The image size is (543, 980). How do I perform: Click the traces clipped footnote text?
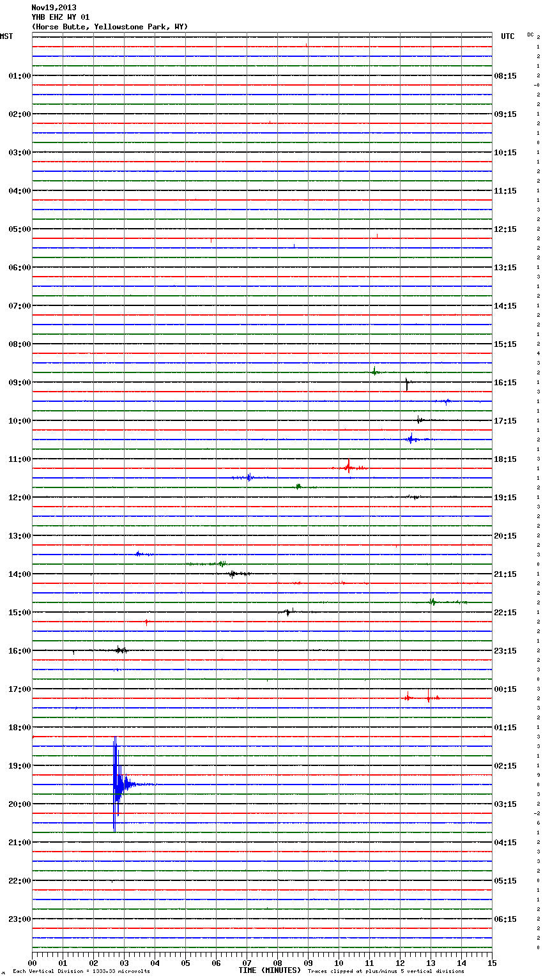[x=386, y=971]
